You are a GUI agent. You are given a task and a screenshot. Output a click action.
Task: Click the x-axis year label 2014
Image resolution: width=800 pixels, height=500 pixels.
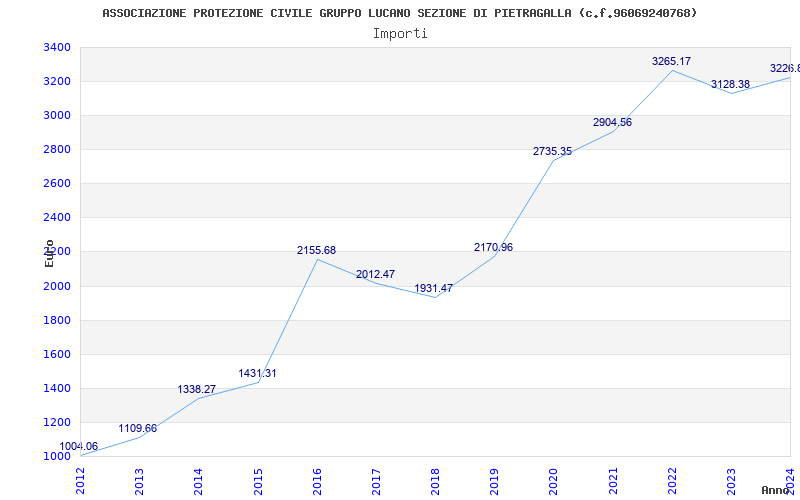tap(198, 482)
